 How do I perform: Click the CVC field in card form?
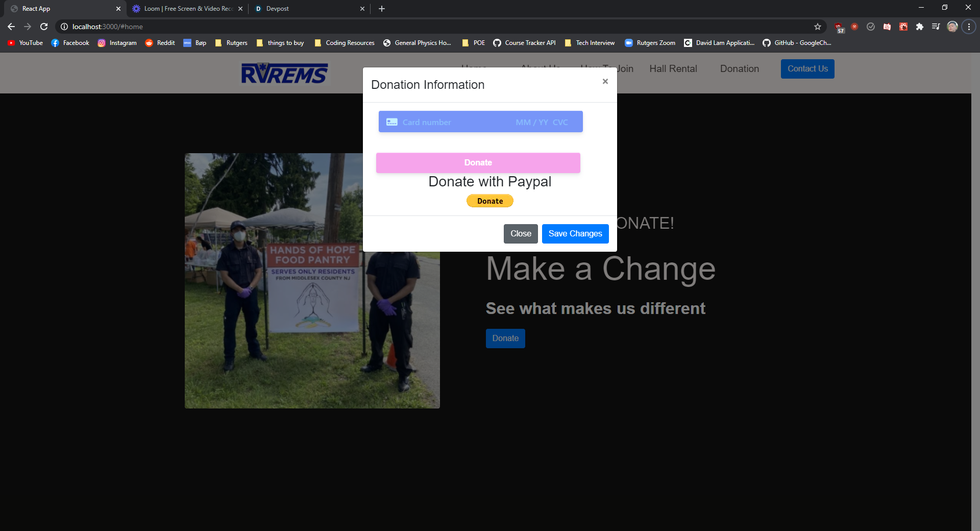(560, 123)
